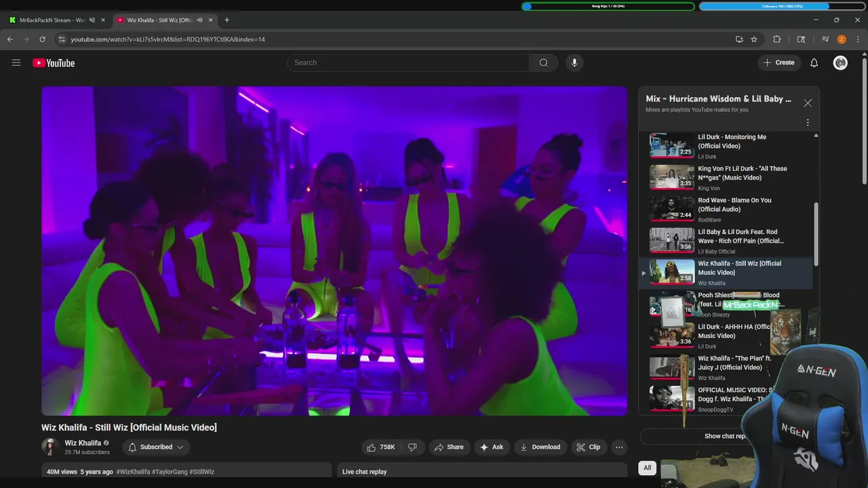
Task: Bookmark this page with the star
Action: coord(754,39)
